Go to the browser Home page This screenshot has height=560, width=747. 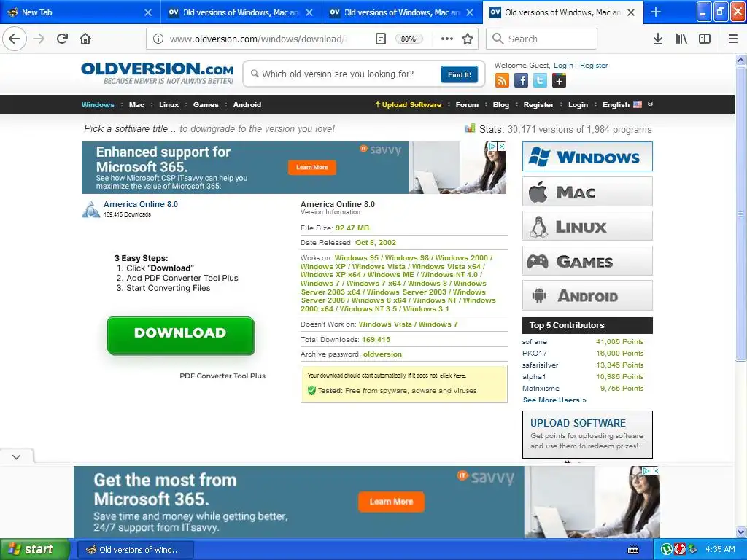pos(85,39)
